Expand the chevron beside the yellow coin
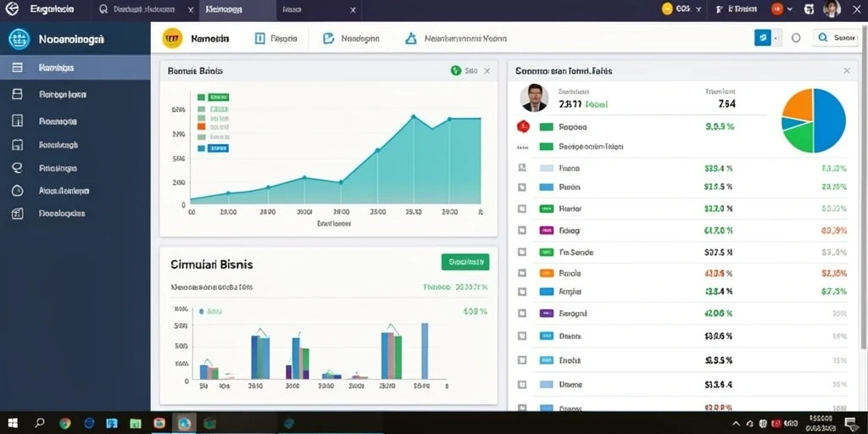The image size is (868, 434). click(x=698, y=9)
